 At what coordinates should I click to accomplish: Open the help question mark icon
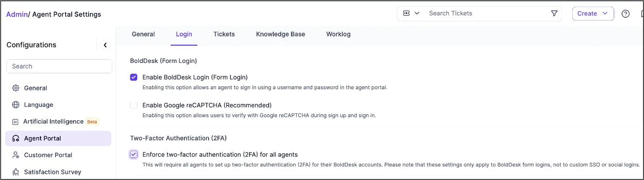tap(625, 14)
